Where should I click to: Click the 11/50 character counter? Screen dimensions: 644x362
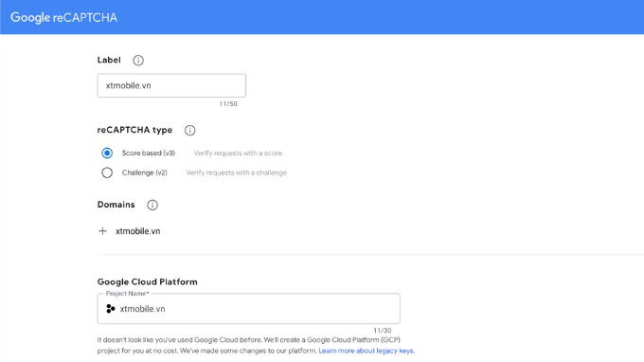(x=228, y=104)
